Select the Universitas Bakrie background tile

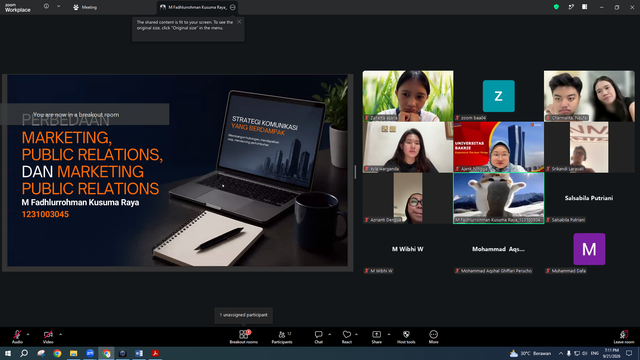click(498, 147)
